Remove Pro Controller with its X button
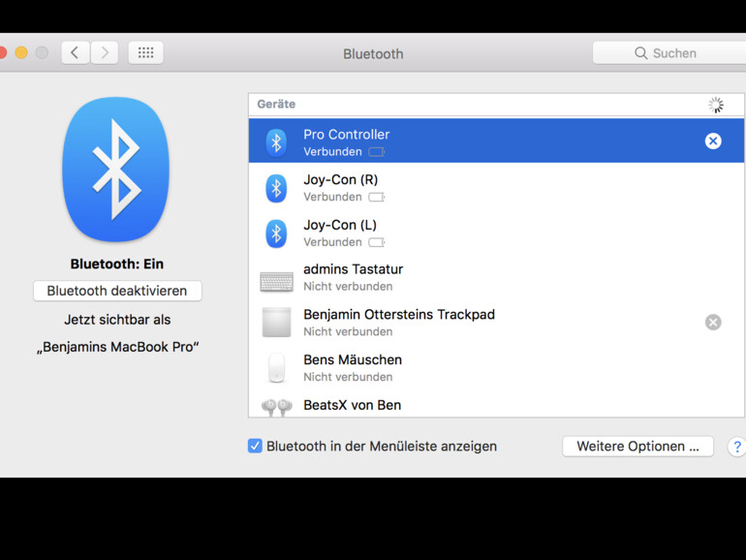 pyautogui.click(x=713, y=140)
